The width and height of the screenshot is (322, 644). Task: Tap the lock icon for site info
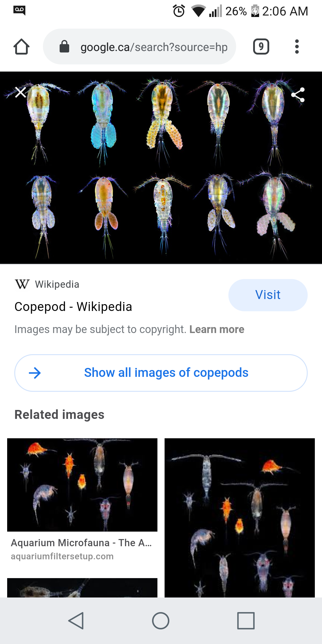pos(64,47)
